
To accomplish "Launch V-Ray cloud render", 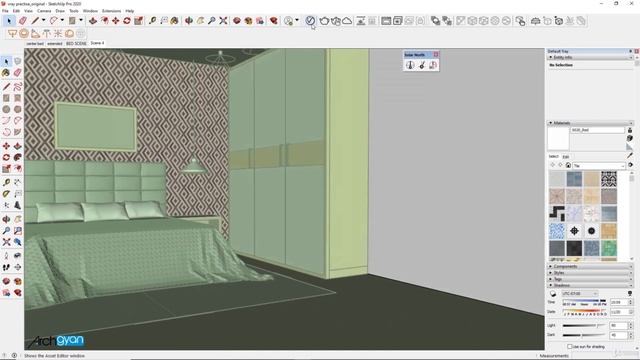I will click(x=347, y=21).
